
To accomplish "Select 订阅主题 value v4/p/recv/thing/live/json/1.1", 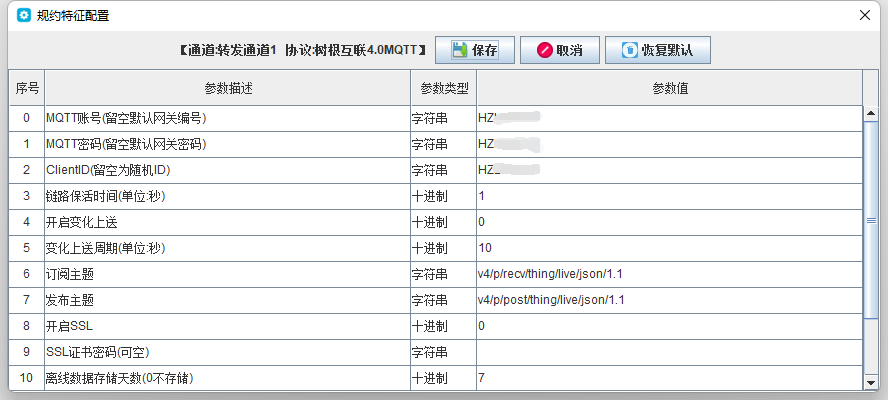I will pyautogui.click(x=669, y=275).
